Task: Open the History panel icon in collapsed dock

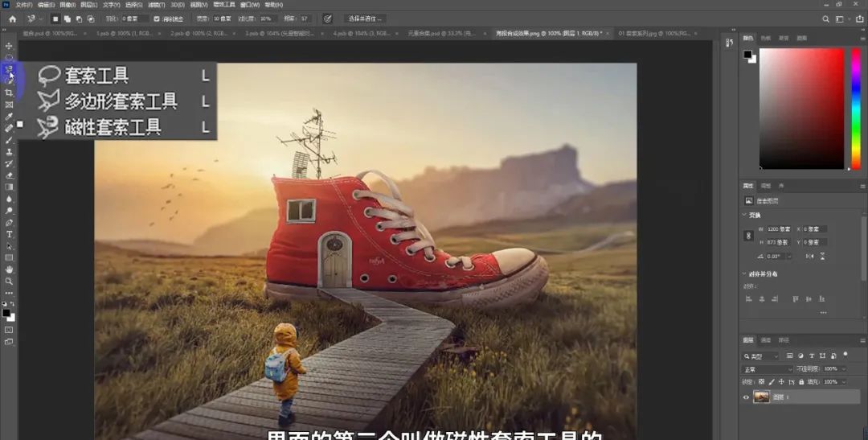Action: coord(729,43)
